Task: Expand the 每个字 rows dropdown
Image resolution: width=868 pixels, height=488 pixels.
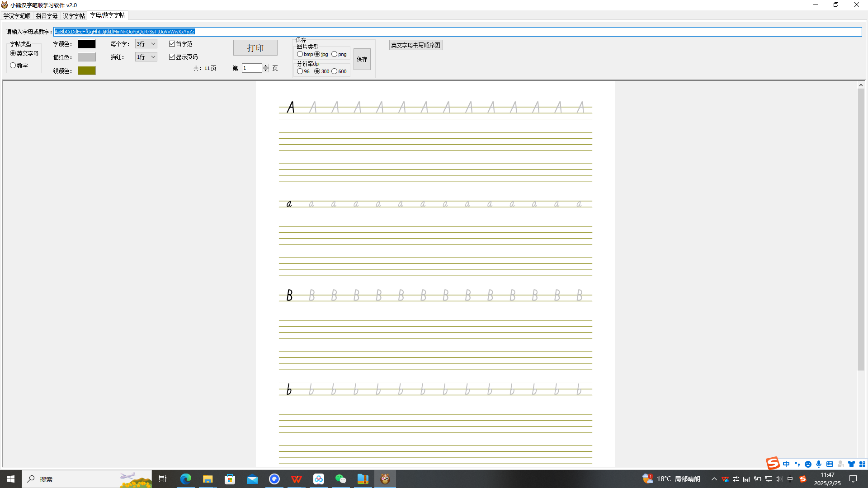Action: click(146, 44)
